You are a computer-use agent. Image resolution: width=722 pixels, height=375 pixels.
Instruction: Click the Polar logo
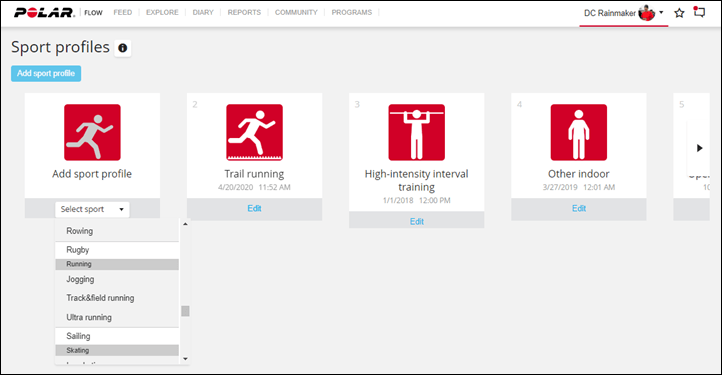(x=44, y=12)
